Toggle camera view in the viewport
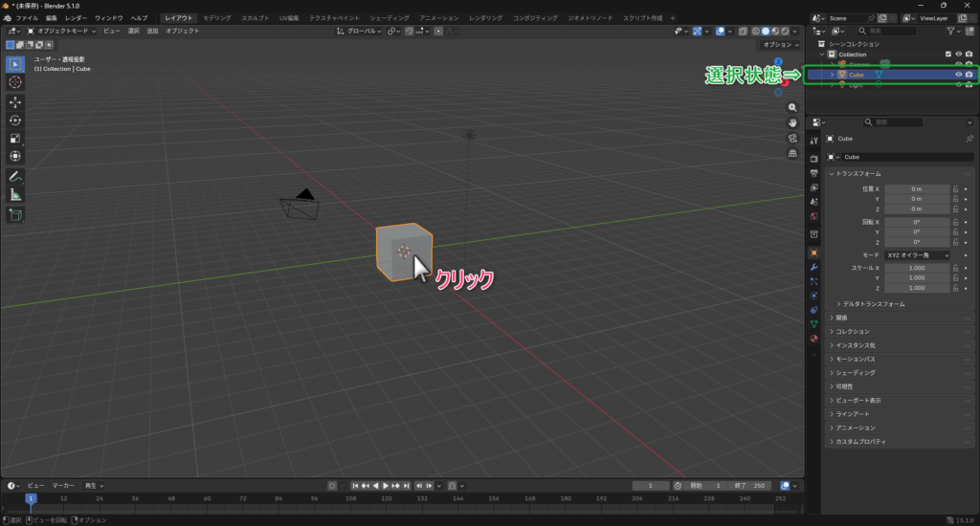 [x=793, y=138]
